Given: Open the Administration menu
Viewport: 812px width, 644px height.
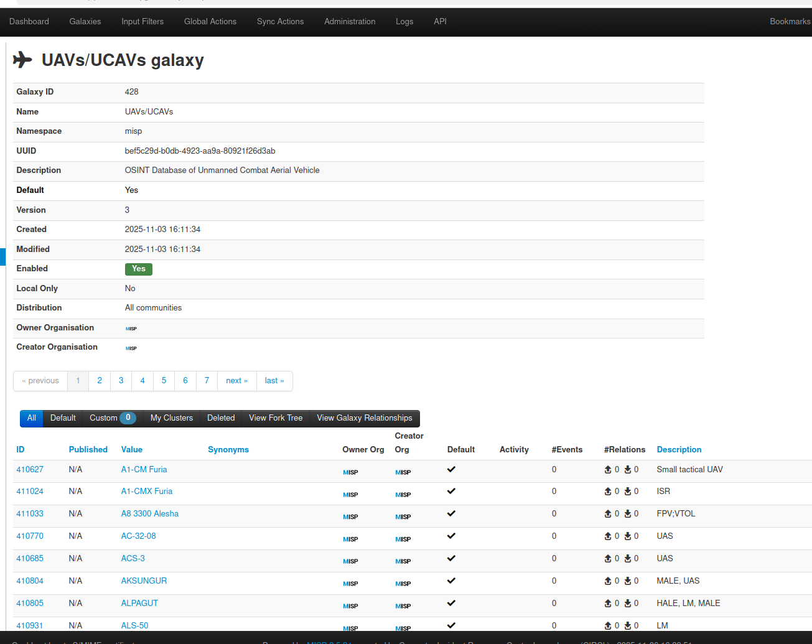Looking at the screenshot, I should click(x=350, y=21).
